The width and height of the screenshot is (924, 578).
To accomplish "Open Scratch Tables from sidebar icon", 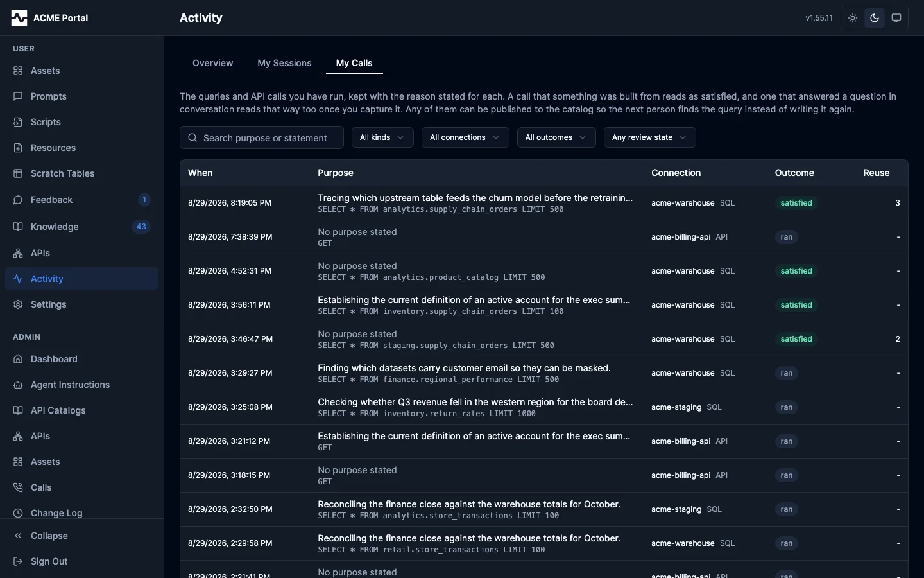I will click(x=18, y=173).
